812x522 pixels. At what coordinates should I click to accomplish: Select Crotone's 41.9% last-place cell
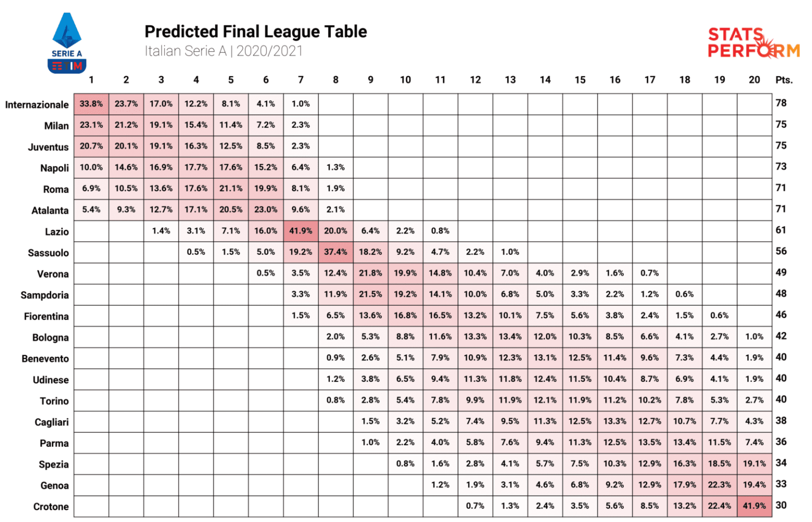pos(754,506)
